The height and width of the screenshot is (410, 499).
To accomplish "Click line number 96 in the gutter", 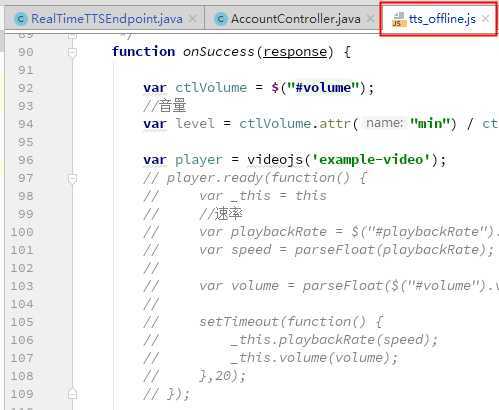I will pos(26,160).
